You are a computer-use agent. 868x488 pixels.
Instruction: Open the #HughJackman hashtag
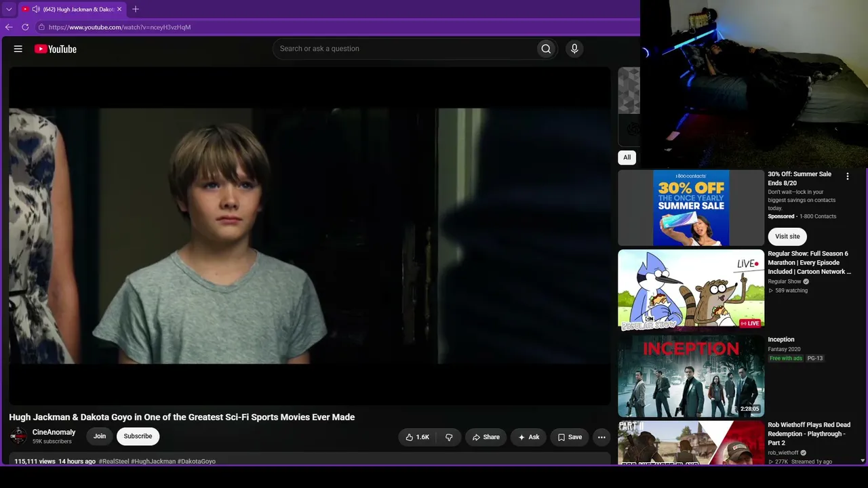(153, 462)
